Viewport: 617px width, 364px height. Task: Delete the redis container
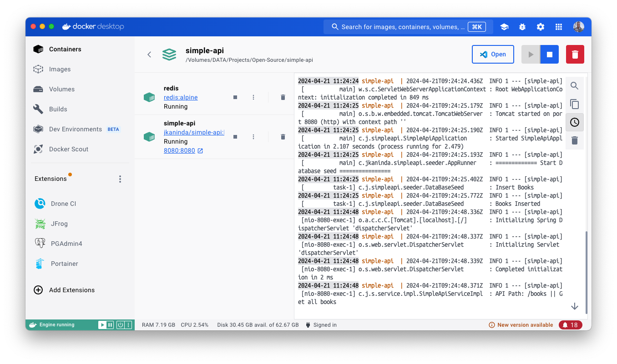pos(283,97)
